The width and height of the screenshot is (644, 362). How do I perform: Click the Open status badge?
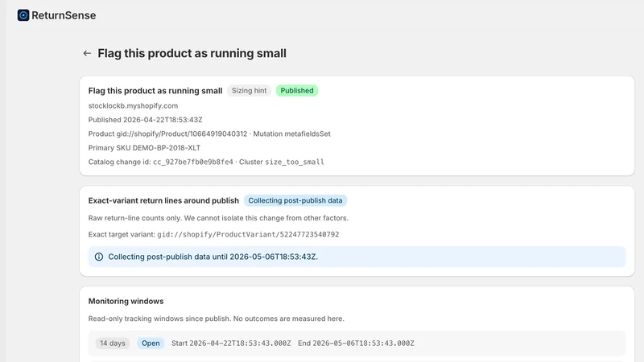coord(151,343)
